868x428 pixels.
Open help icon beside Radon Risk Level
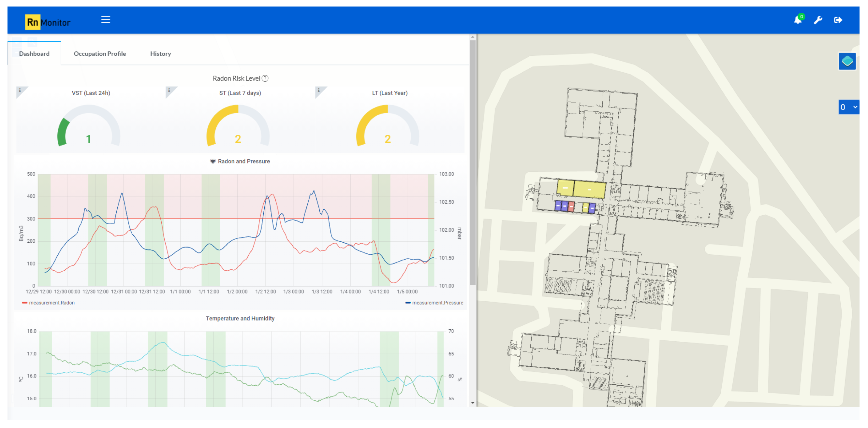tap(265, 78)
